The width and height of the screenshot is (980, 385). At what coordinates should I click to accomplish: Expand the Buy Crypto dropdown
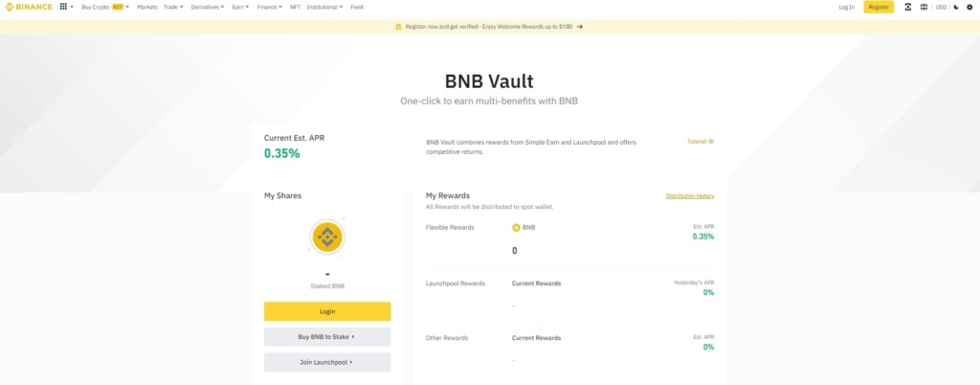click(x=102, y=7)
